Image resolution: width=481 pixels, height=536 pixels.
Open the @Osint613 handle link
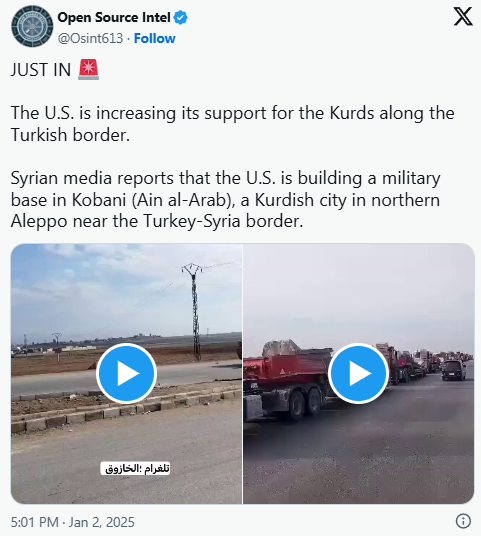click(x=90, y=38)
